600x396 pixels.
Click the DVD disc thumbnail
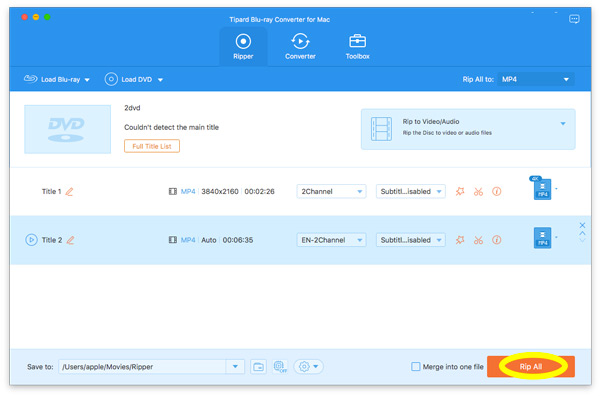click(x=67, y=129)
